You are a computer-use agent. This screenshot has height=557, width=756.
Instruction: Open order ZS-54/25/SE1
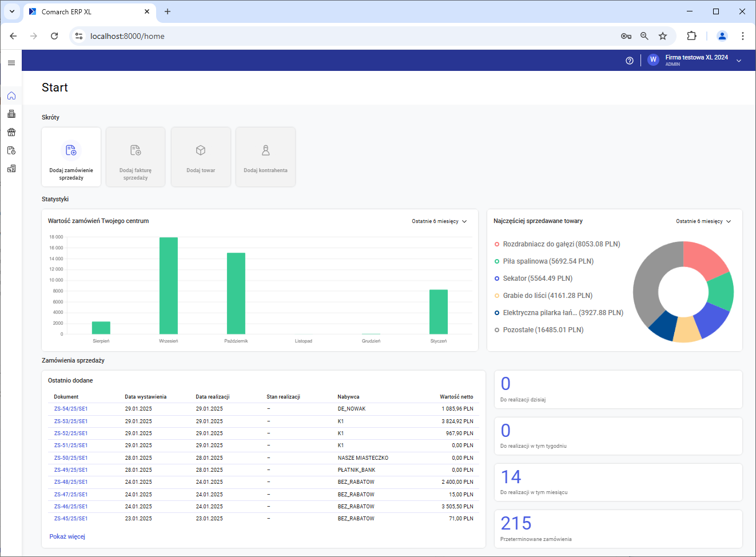click(x=71, y=409)
